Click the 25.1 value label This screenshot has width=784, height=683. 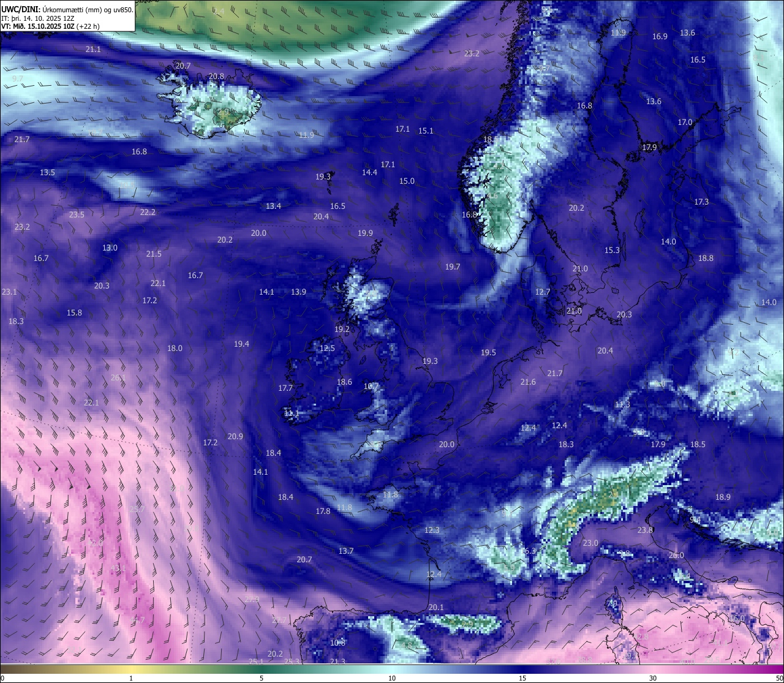pyautogui.click(x=256, y=662)
